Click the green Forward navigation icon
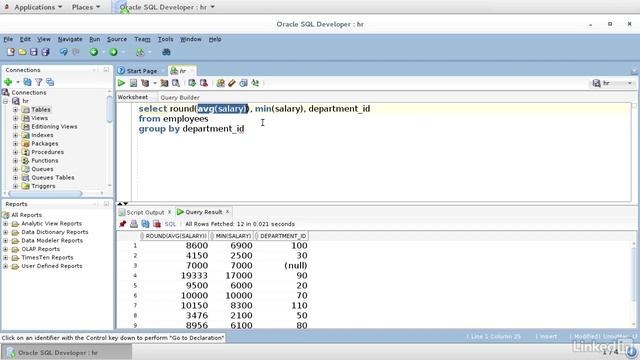The height and width of the screenshot is (360, 640). tap(113, 52)
